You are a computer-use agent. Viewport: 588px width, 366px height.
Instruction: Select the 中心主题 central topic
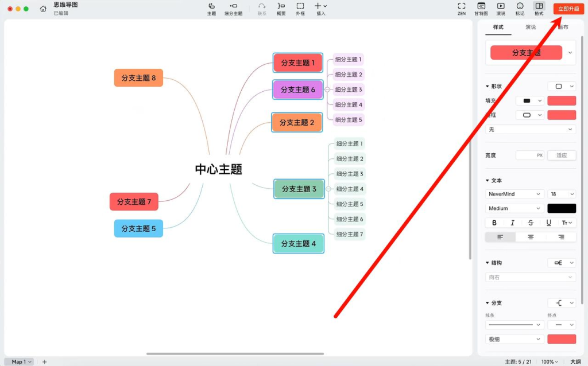pyautogui.click(x=219, y=169)
